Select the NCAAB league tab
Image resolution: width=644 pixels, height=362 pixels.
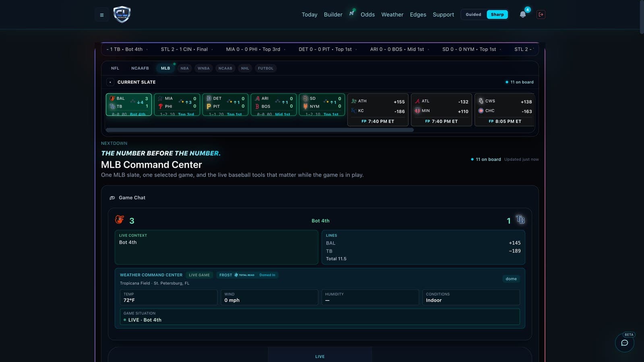pyautogui.click(x=225, y=68)
